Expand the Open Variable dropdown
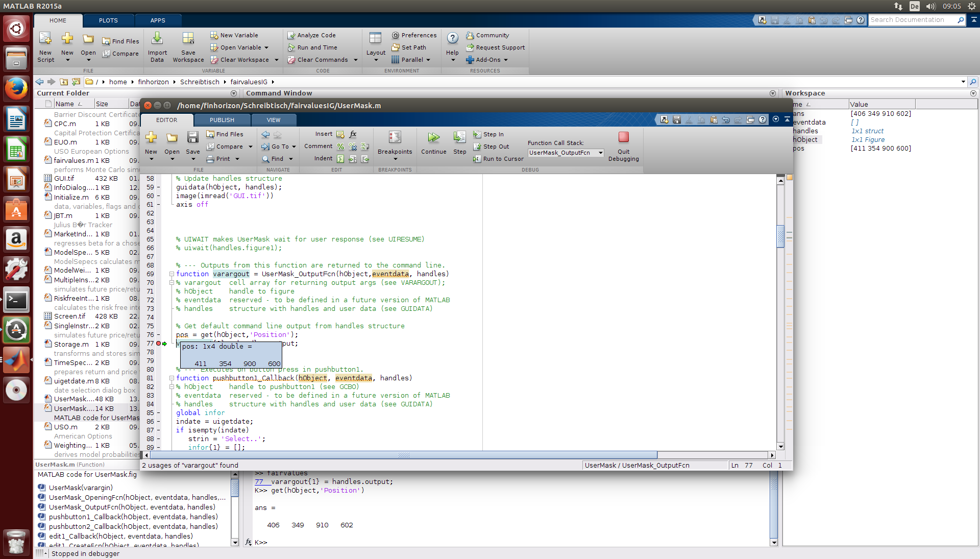 coord(266,47)
